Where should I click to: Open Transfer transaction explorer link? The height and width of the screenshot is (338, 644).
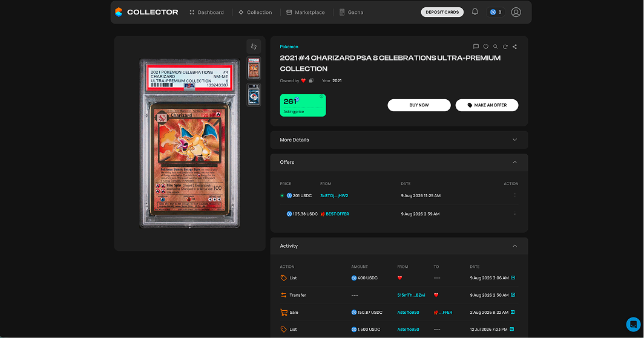click(x=513, y=295)
